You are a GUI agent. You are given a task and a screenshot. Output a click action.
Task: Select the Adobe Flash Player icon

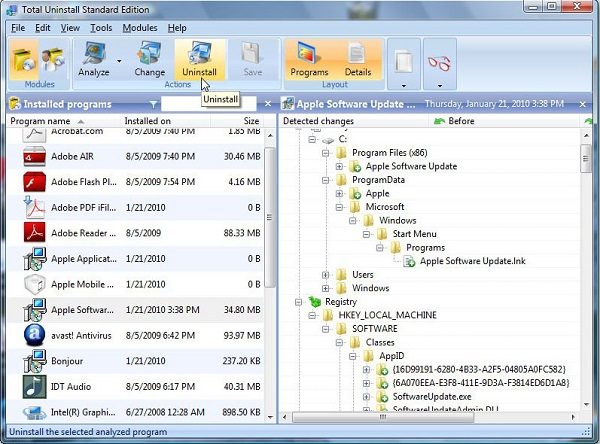[34, 182]
